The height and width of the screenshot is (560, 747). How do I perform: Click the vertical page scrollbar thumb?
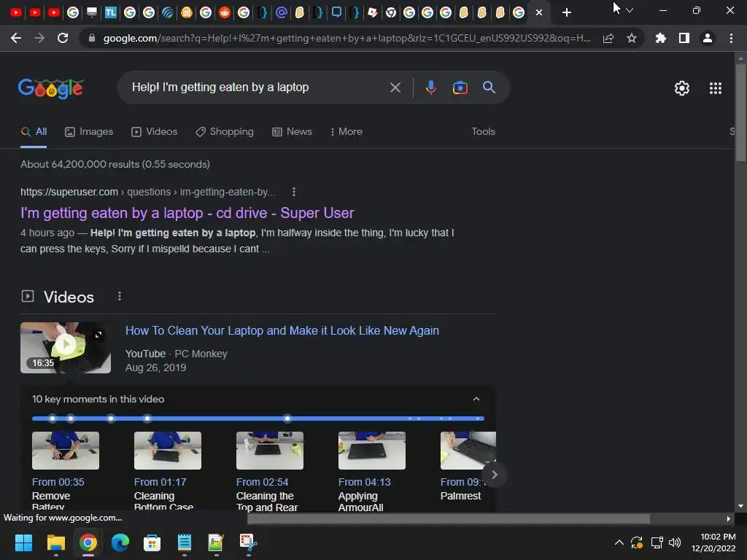click(740, 112)
